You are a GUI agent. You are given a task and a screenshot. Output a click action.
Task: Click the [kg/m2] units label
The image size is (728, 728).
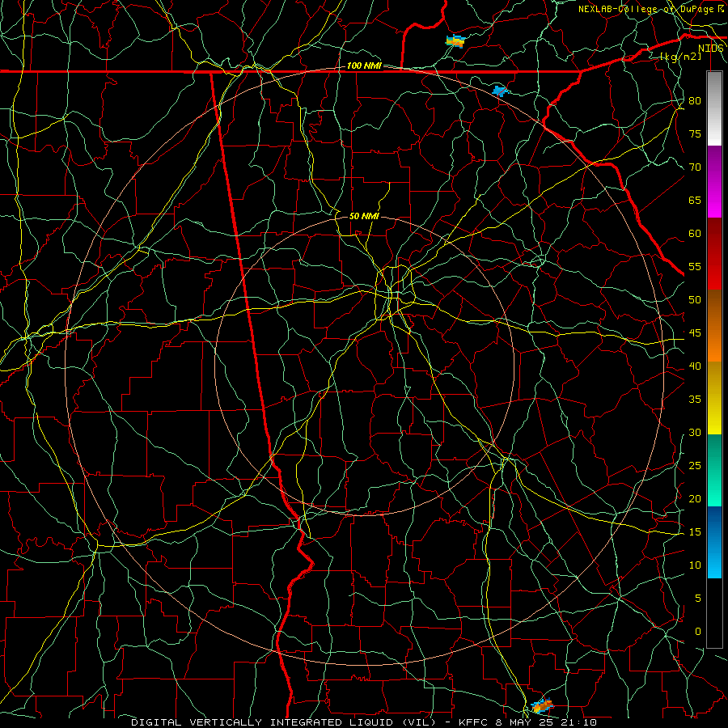[x=680, y=57]
